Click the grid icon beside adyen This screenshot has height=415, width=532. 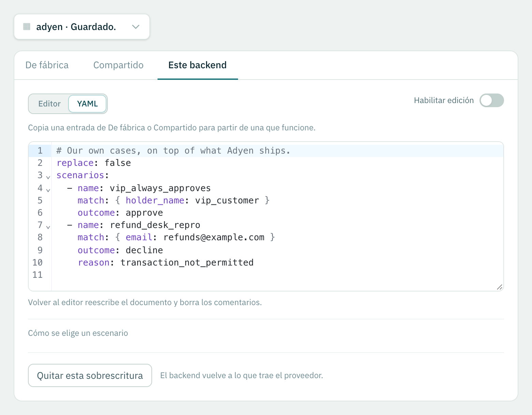27,27
